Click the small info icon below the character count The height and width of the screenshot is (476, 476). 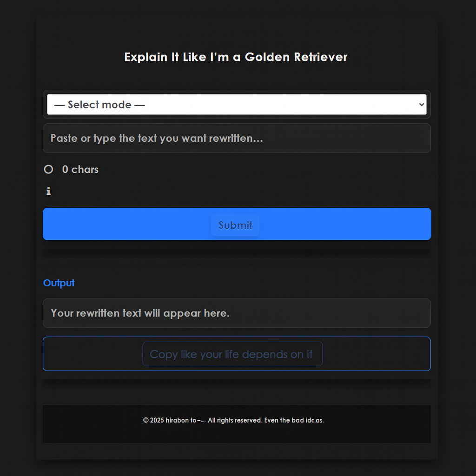[x=48, y=191]
